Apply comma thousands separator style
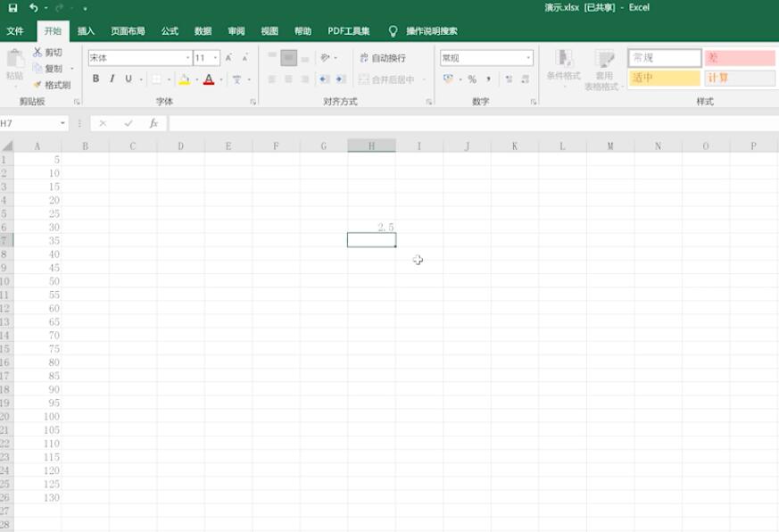This screenshot has width=779, height=532. [x=489, y=79]
